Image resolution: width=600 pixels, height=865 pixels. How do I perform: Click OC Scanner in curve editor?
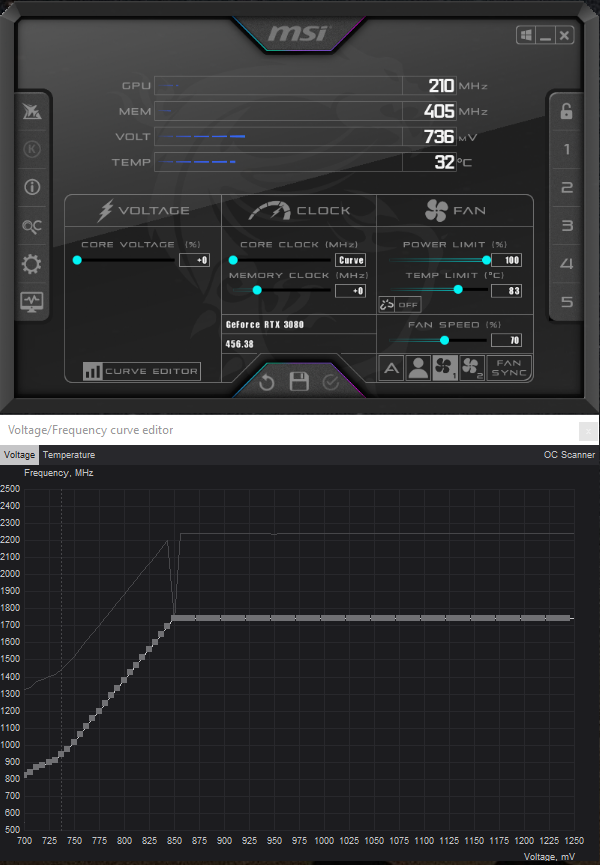click(x=569, y=455)
